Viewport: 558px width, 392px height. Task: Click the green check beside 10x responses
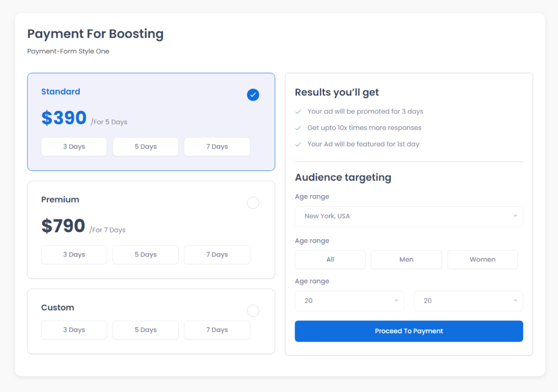coord(299,128)
